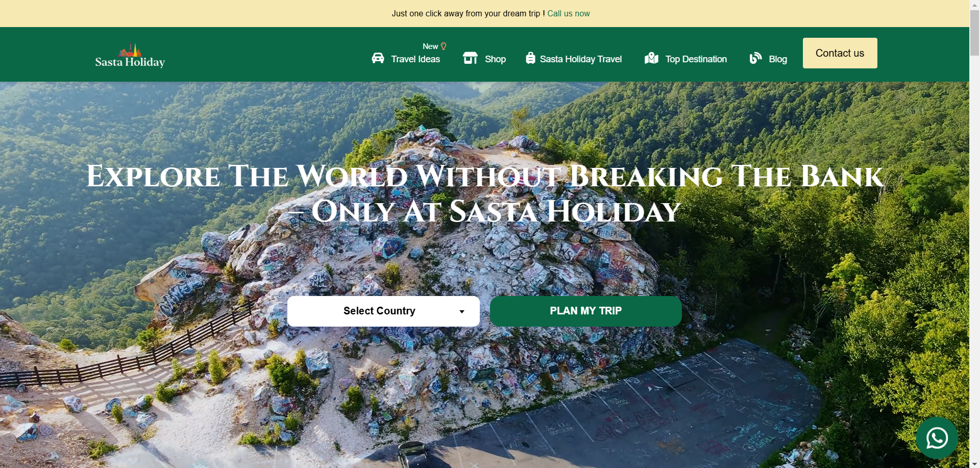Open the Sasta Holiday Travel menu item
Image resolution: width=980 pixels, height=468 pixels.
(581, 59)
